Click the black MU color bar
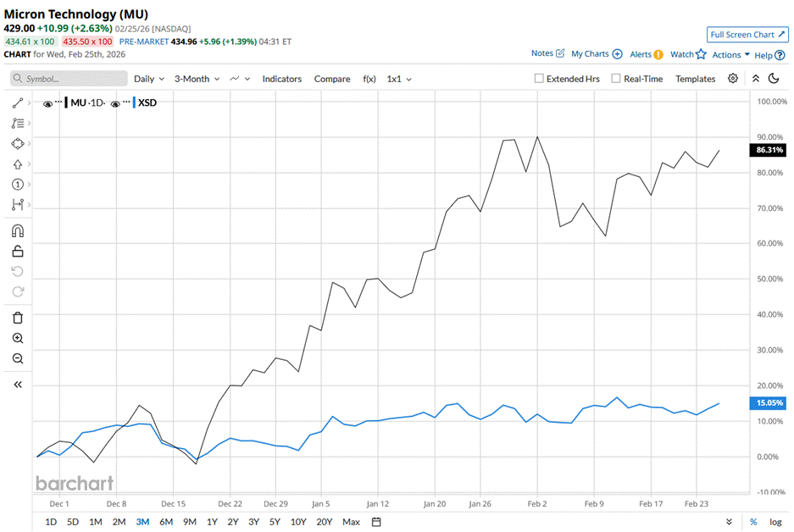The image size is (794, 532). click(66, 103)
